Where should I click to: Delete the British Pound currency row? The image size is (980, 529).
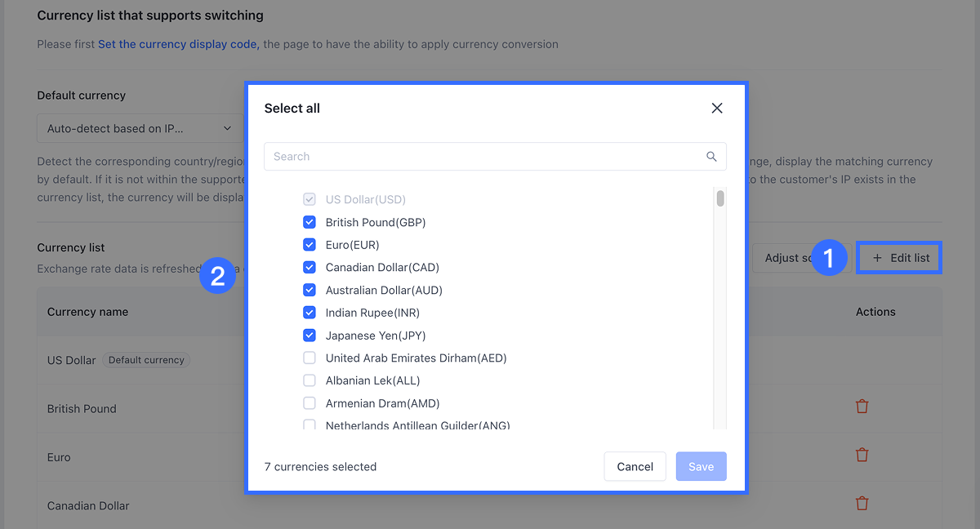tap(862, 407)
